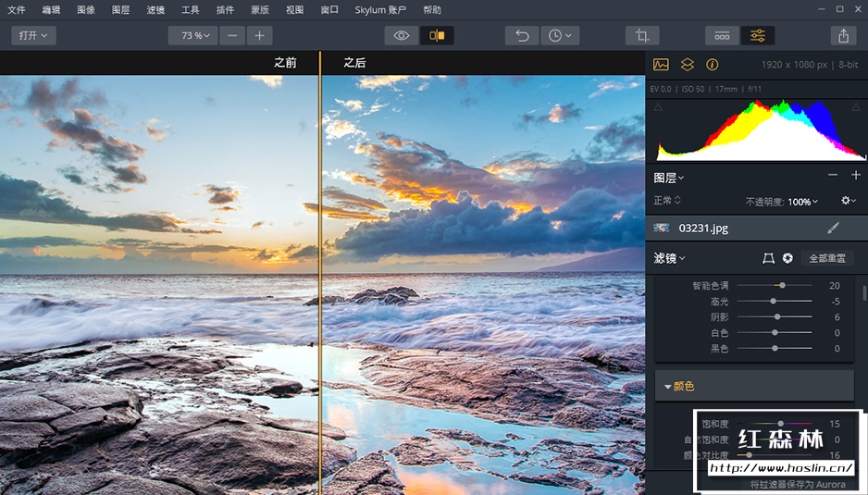Click the 阴影 value 6

(837, 317)
